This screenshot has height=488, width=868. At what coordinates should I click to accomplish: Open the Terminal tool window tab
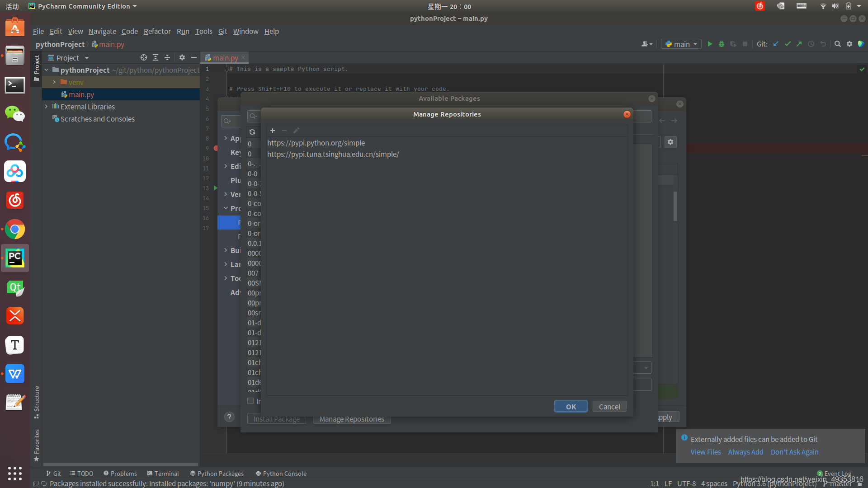click(163, 474)
